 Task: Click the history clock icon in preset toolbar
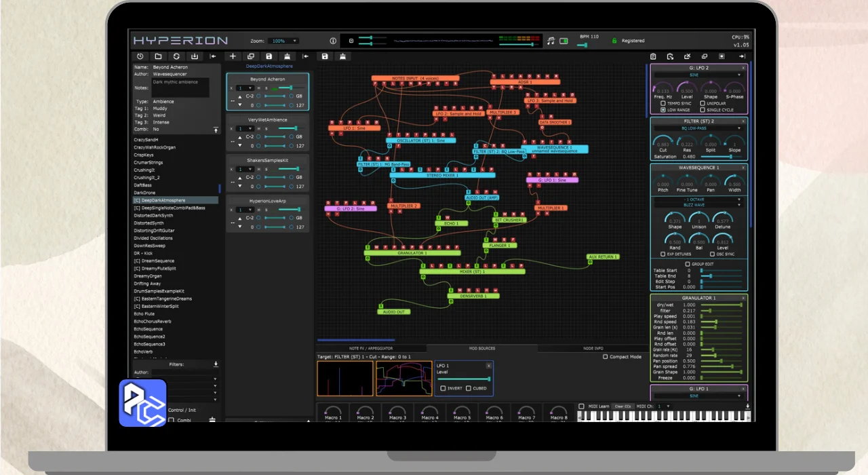click(x=140, y=56)
